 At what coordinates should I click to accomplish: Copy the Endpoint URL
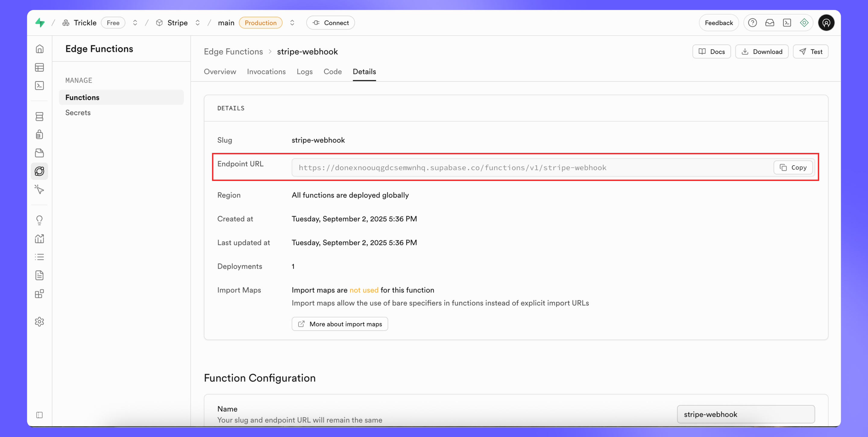[793, 168]
